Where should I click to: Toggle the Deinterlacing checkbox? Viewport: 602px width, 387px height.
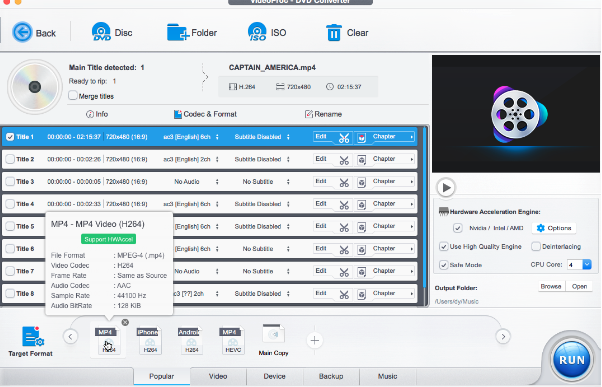pyautogui.click(x=536, y=246)
